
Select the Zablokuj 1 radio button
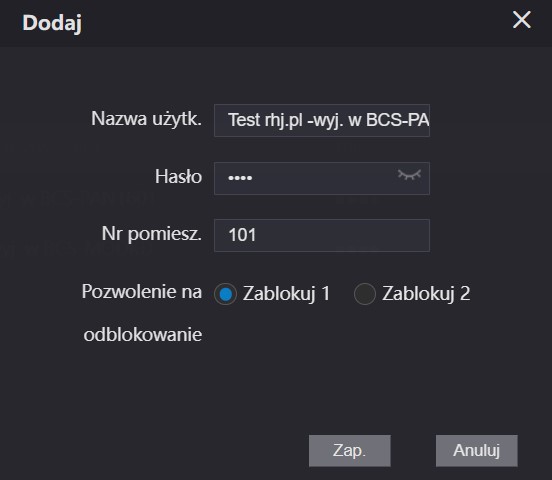tap(225, 294)
